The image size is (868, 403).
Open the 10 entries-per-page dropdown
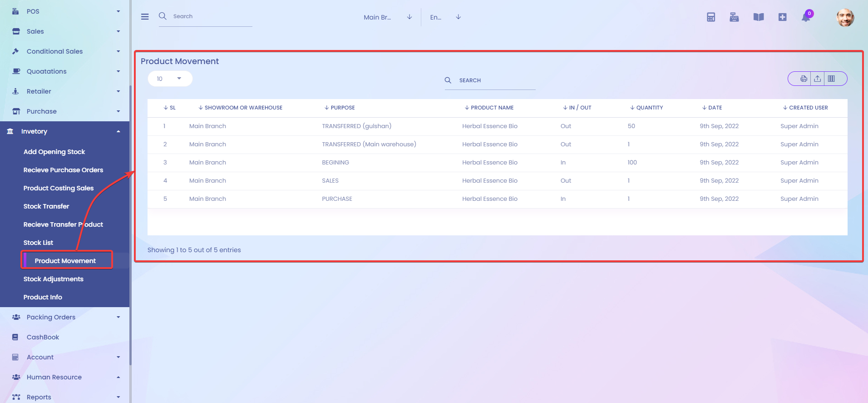point(170,79)
